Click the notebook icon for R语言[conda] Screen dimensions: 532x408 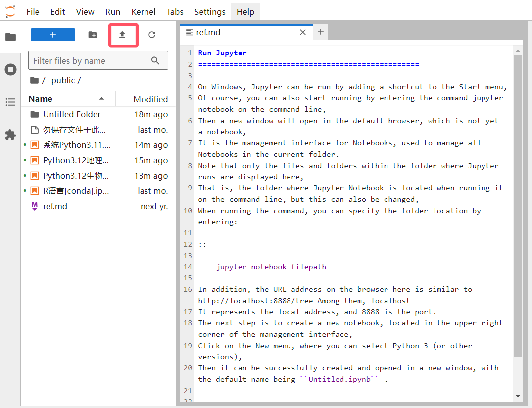pyautogui.click(x=34, y=191)
